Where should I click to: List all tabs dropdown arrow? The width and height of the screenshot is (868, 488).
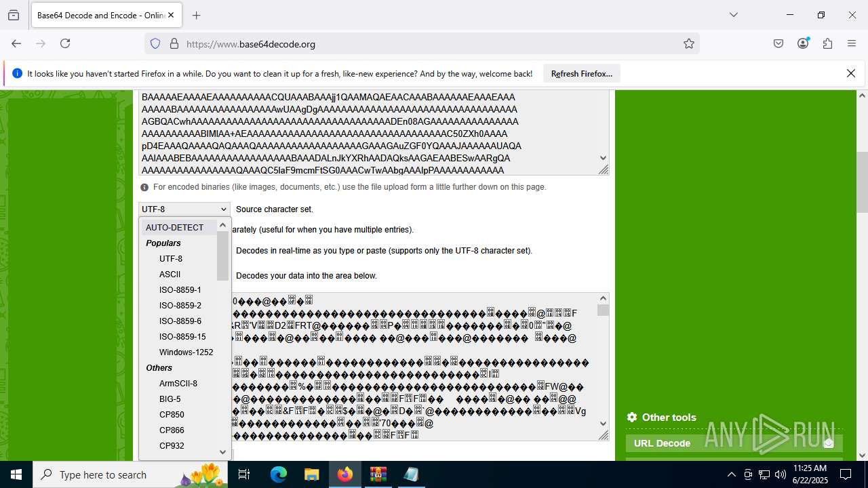[x=733, y=15]
